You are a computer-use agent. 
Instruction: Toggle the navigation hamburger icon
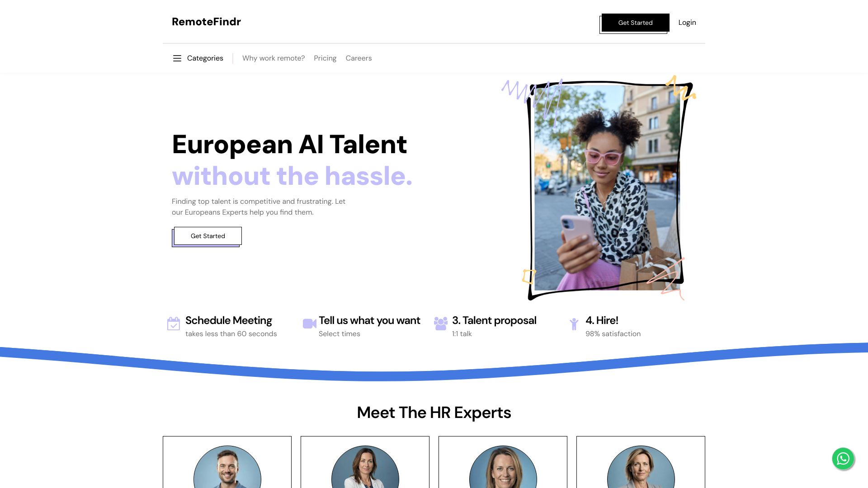pyautogui.click(x=176, y=58)
